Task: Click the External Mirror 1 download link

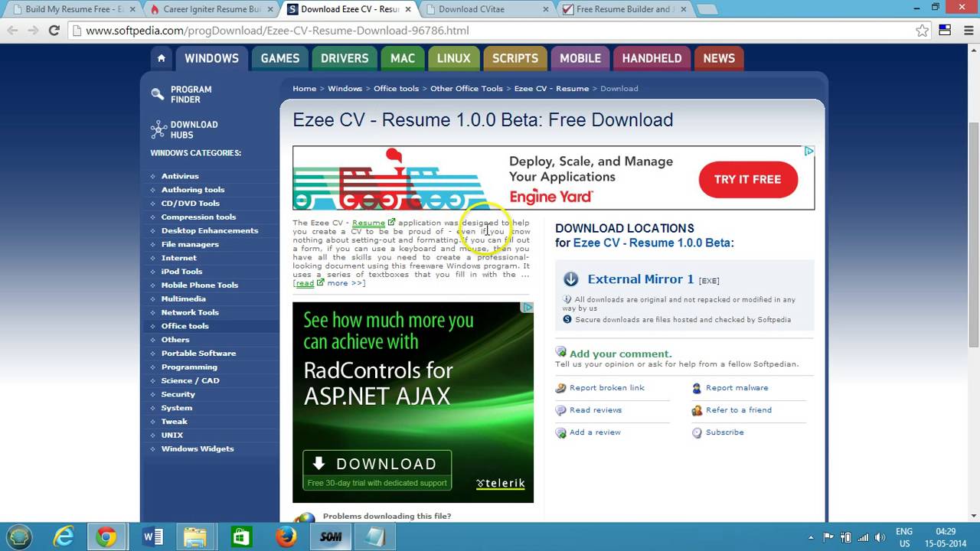Action: (x=641, y=279)
